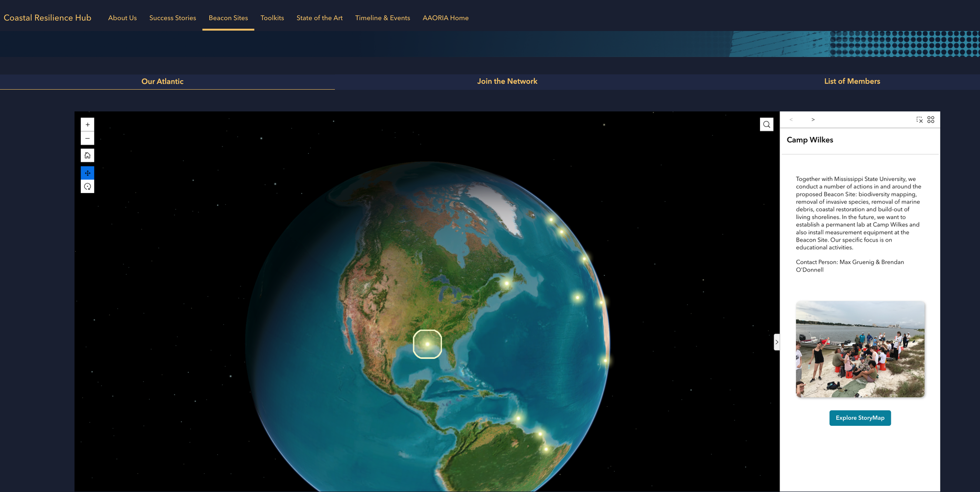This screenshot has width=980, height=492.
Task: Navigate to Timeline & Events
Action: tap(382, 18)
